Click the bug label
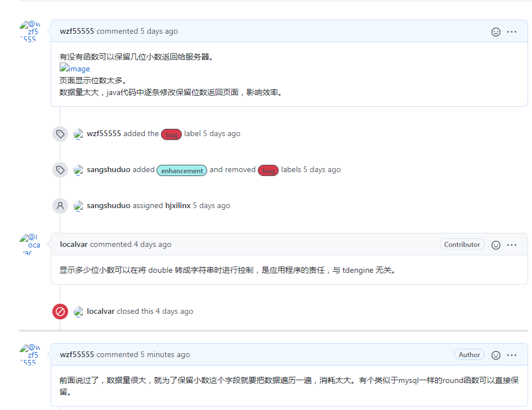532x410 pixels. click(171, 134)
